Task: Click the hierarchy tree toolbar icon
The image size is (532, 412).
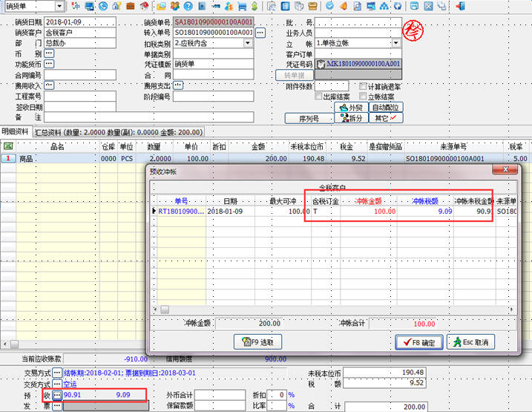Action: pos(384,6)
